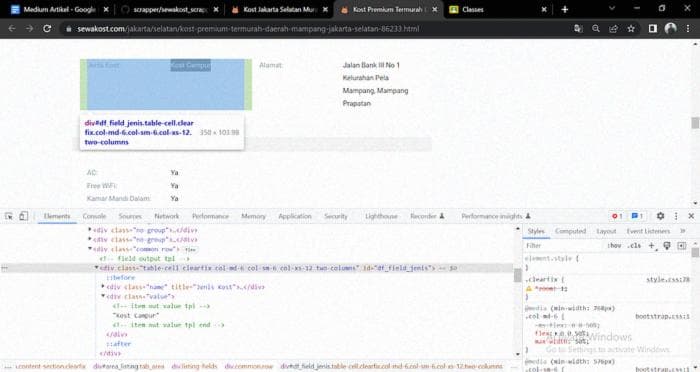This screenshot has height=372, width=700.
Task: Reload the sewakost page
Action: pyautogui.click(x=47, y=29)
